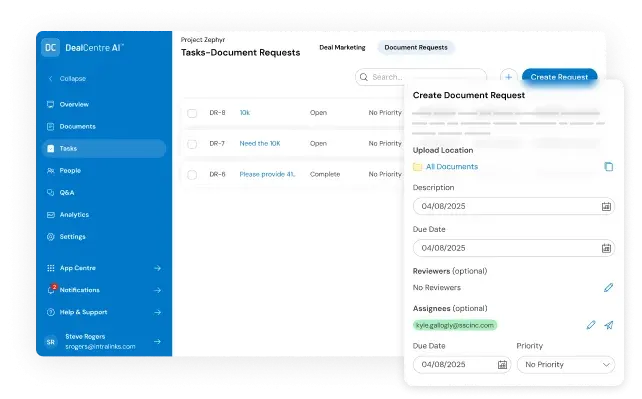
Task: Copy the All Documents upload location icon
Action: click(608, 167)
